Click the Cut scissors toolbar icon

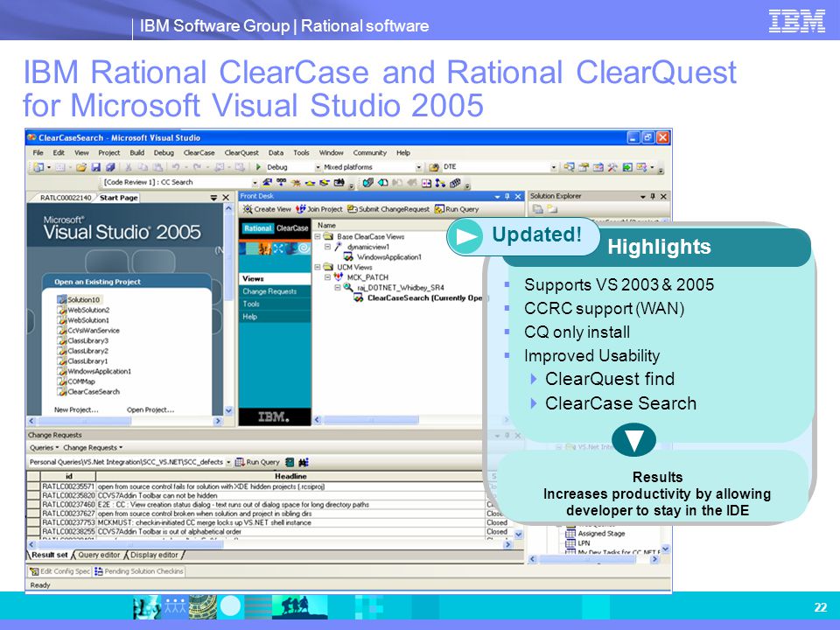tap(129, 167)
